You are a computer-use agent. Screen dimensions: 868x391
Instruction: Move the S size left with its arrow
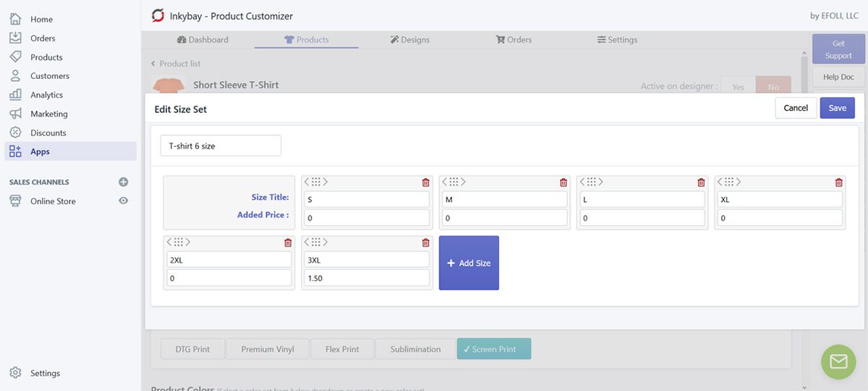click(307, 182)
